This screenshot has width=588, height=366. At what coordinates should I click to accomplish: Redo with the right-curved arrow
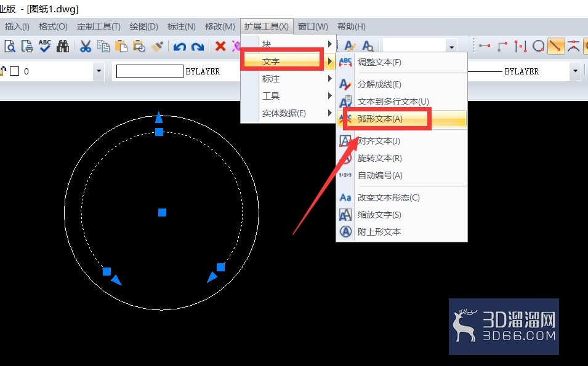click(198, 47)
